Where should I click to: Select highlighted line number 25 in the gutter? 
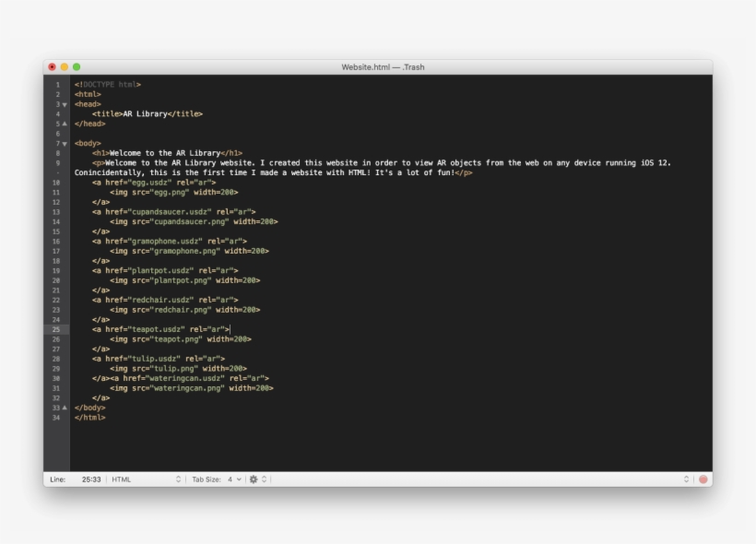[56, 329]
